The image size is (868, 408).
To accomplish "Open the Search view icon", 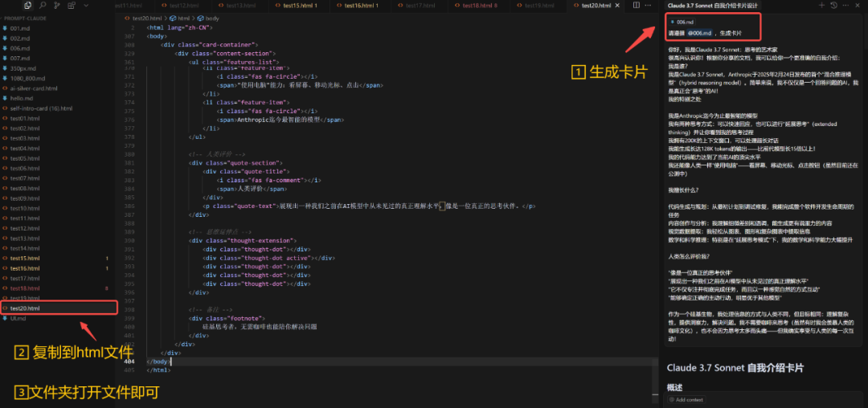I will point(43,6).
